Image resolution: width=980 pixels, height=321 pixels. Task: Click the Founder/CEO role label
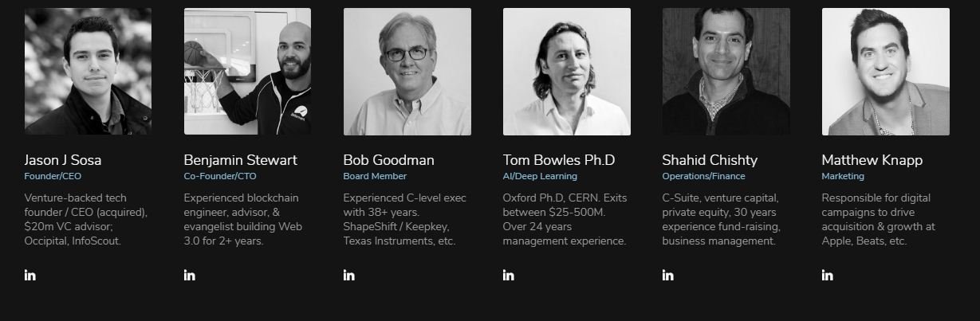click(53, 176)
